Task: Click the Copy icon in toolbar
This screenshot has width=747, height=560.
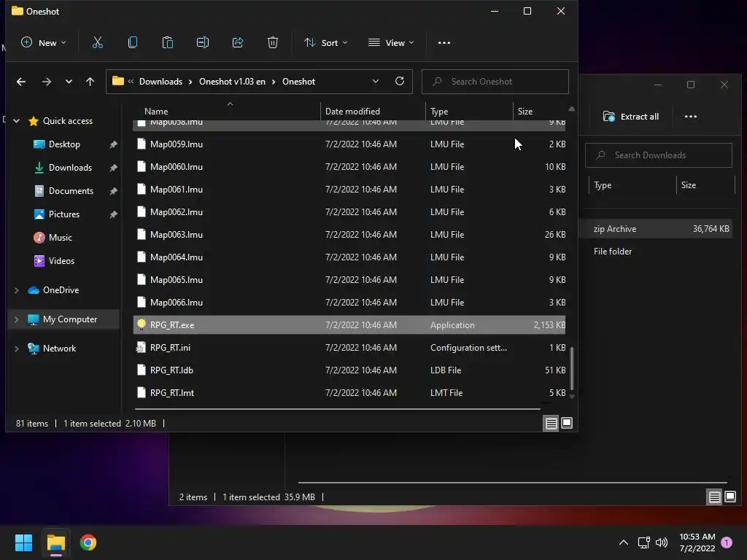Action: pyautogui.click(x=133, y=42)
